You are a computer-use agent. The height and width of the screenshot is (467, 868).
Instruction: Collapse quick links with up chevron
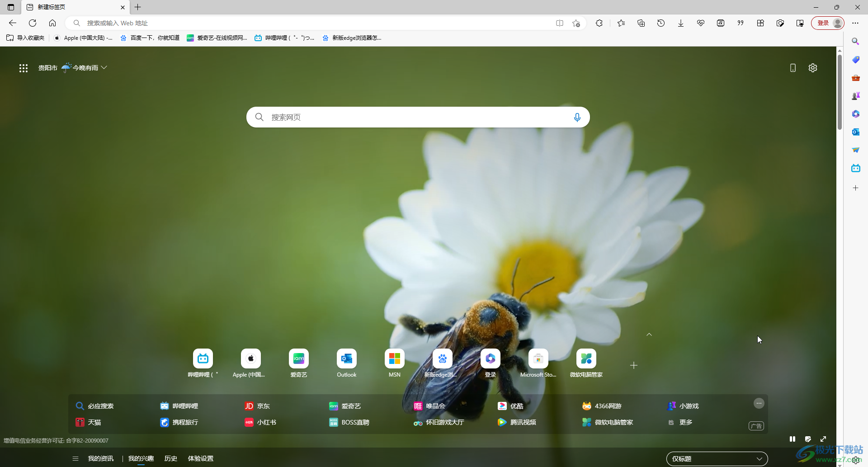tap(649, 335)
